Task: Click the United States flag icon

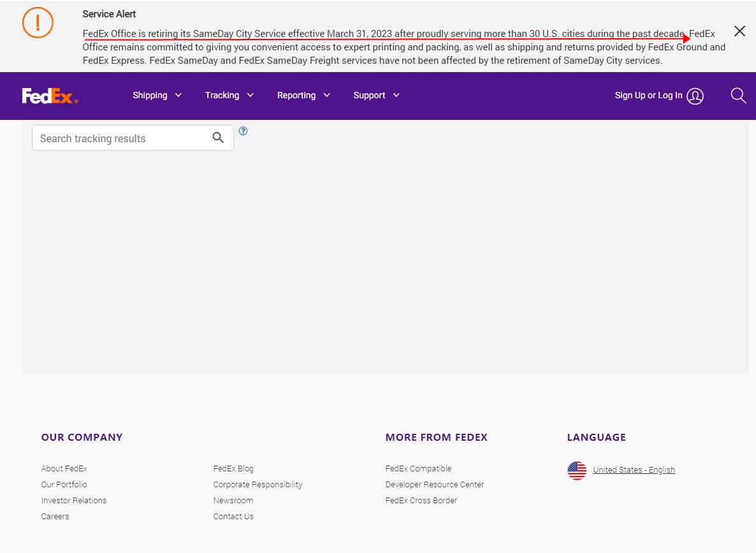Action: pos(577,471)
